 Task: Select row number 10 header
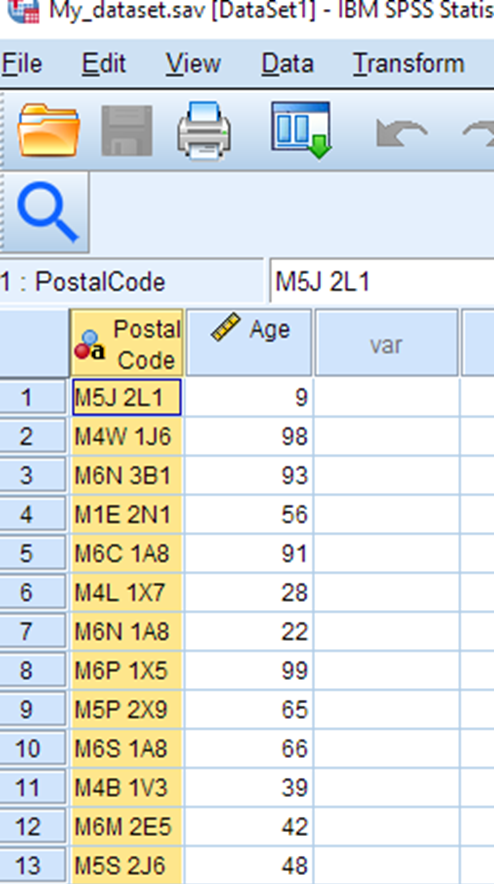coord(33,748)
